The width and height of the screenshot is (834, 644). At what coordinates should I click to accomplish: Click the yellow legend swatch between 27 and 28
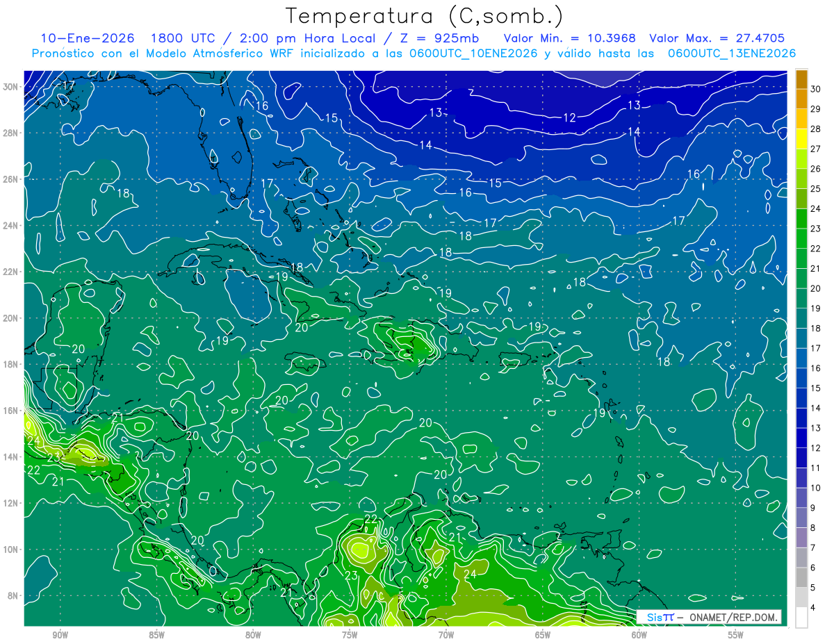[x=801, y=138]
